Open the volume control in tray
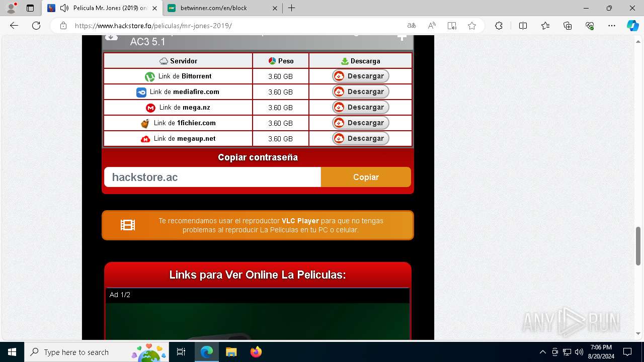 [x=579, y=352]
